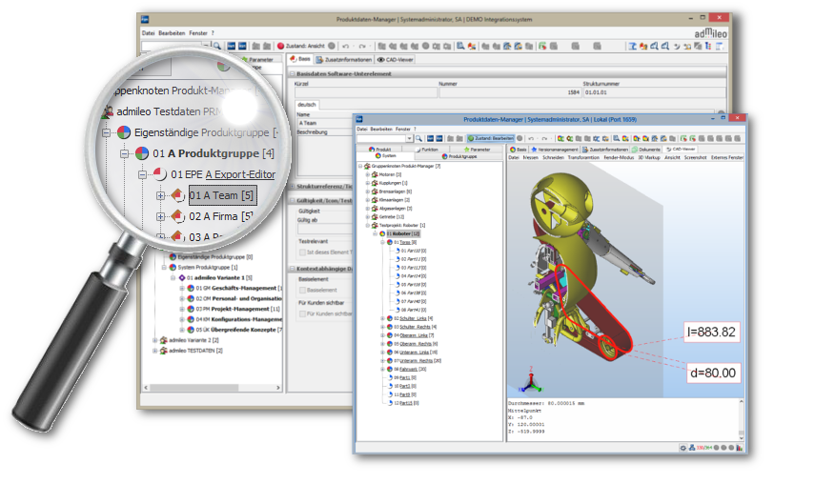835x504 pixels.
Task: Expand the Kupplungen tree node
Action: 367,183
